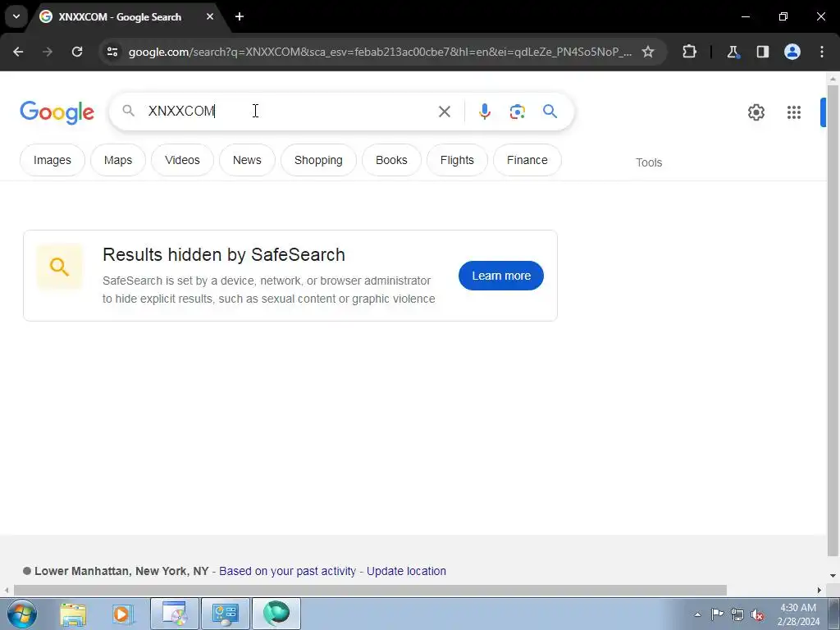The width and height of the screenshot is (840, 630).
Task: Switch to the Books filter
Action: coord(391,160)
